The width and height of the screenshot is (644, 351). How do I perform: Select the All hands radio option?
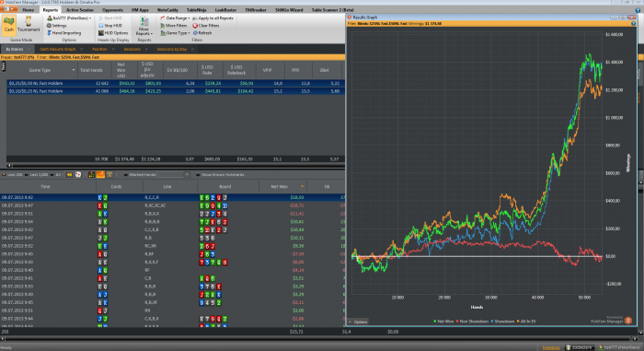pyautogui.click(x=52, y=175)
